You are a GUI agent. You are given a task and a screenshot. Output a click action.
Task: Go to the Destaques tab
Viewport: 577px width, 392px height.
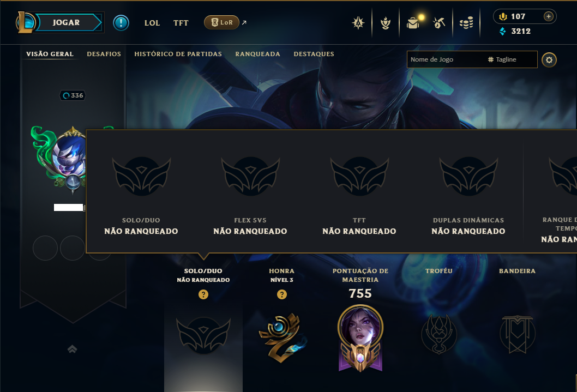tap(314, 54)
